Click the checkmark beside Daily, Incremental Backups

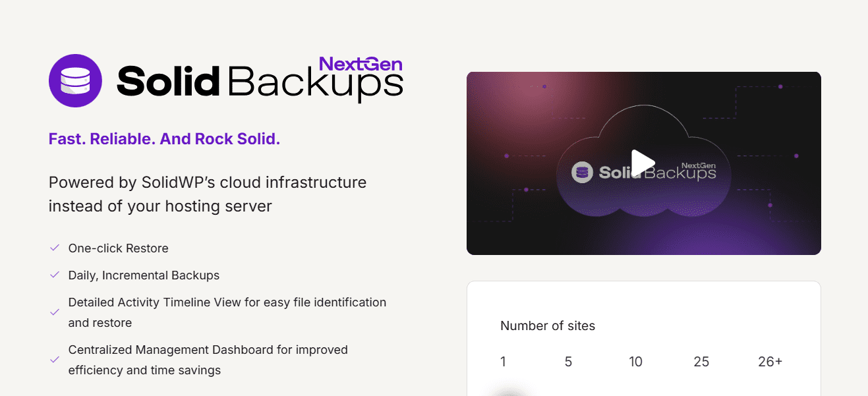(x=55, y=274)
